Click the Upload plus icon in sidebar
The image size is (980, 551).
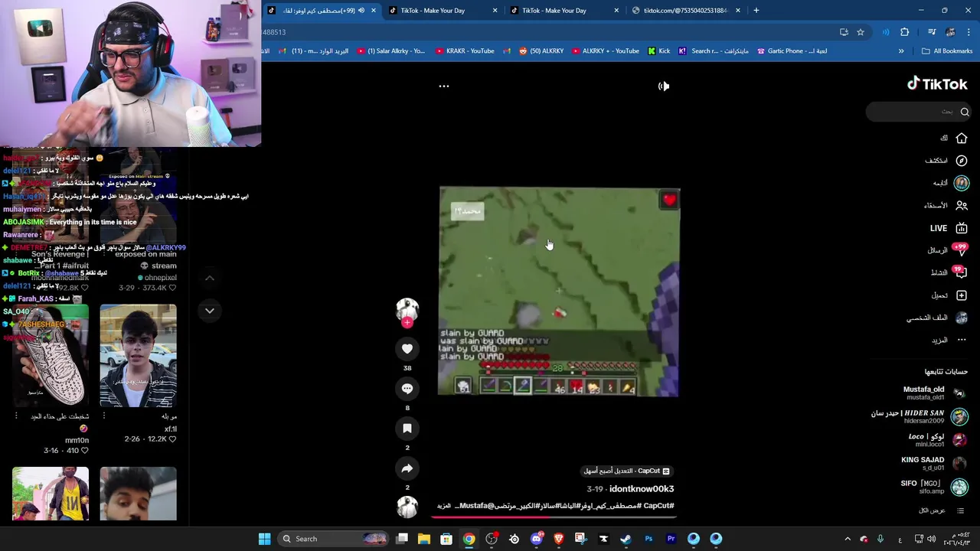(x=962, y=295)
